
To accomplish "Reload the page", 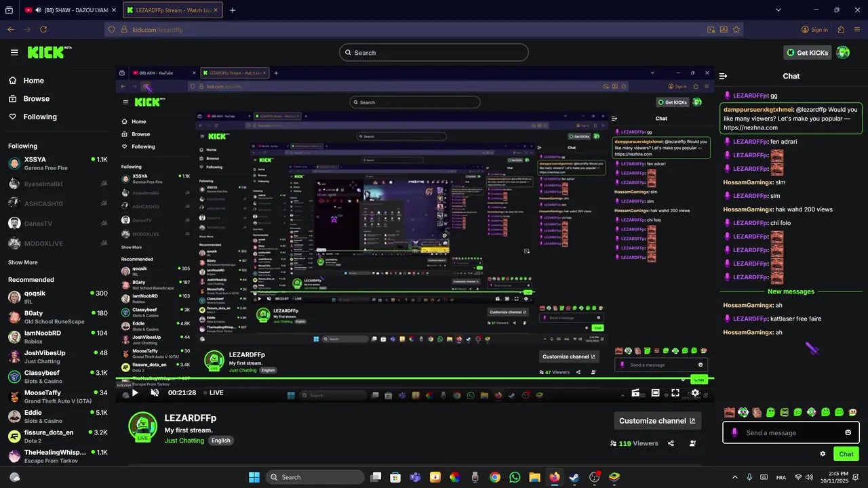I will click(x=43, y=29).
